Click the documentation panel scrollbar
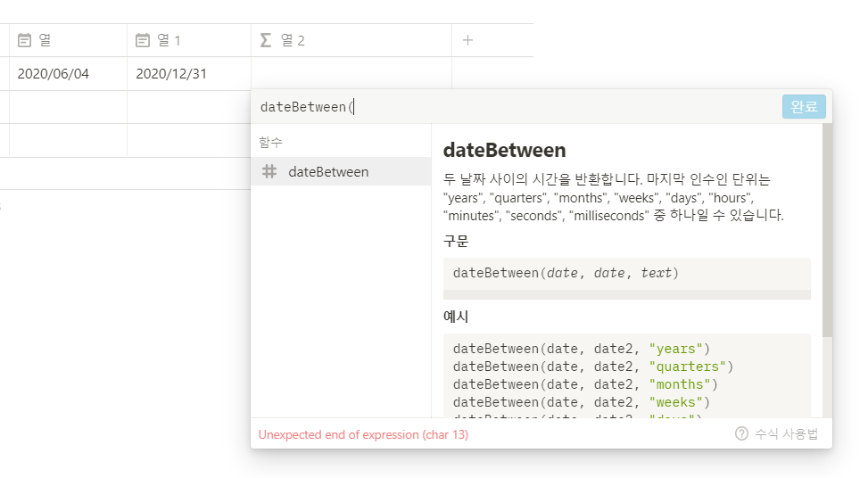 (827, 230)
